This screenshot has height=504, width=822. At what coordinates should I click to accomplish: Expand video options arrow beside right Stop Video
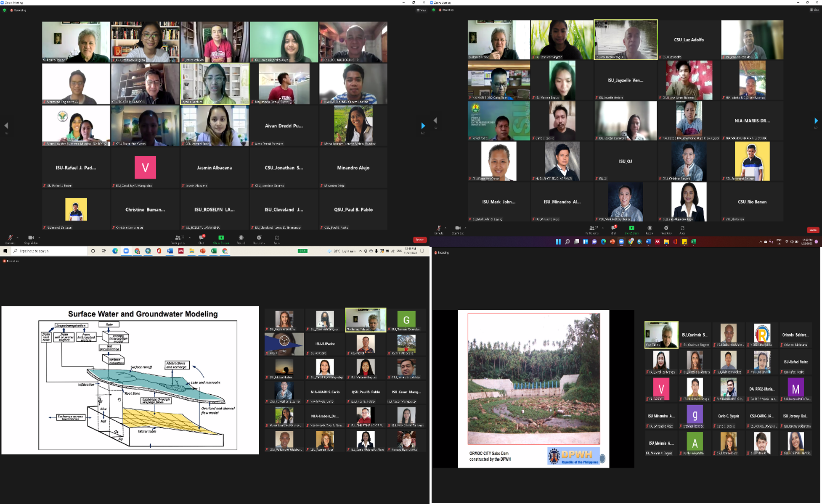(x=465, y=228)
